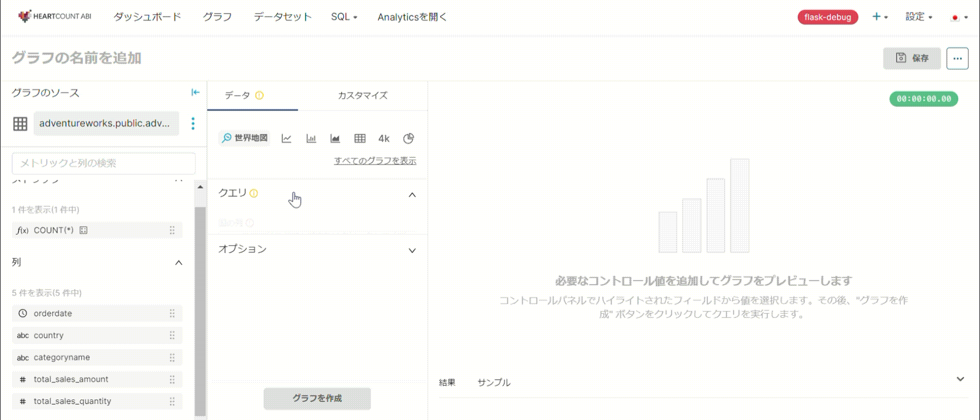Viewport: 980px width, 420px height.
Task: Expand the オプション section
Action: point(412,250)
